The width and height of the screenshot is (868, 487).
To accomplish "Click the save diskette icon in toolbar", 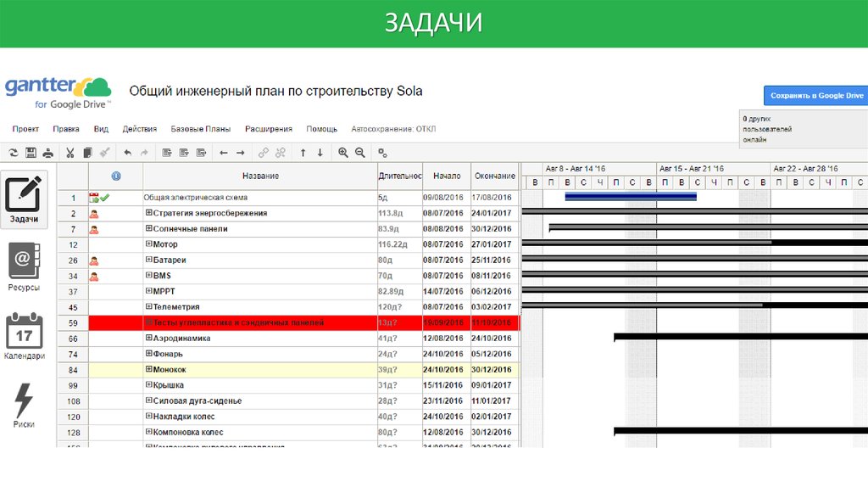I will (x=31, y=153).
